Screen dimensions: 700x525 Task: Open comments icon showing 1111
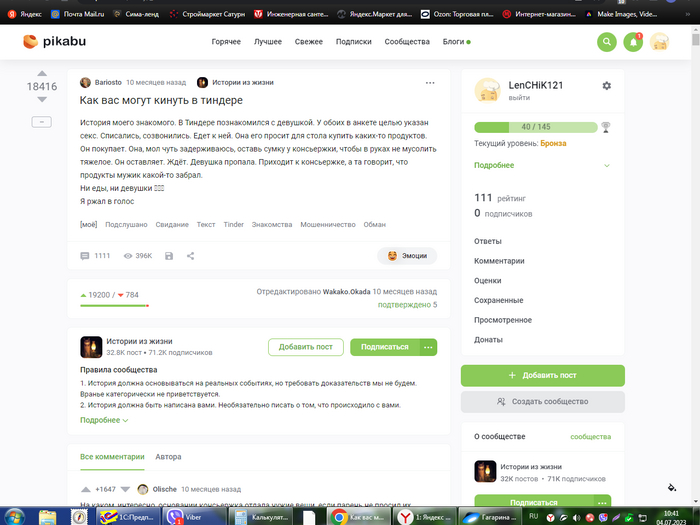pyautogui.click(x=84, y=256)
